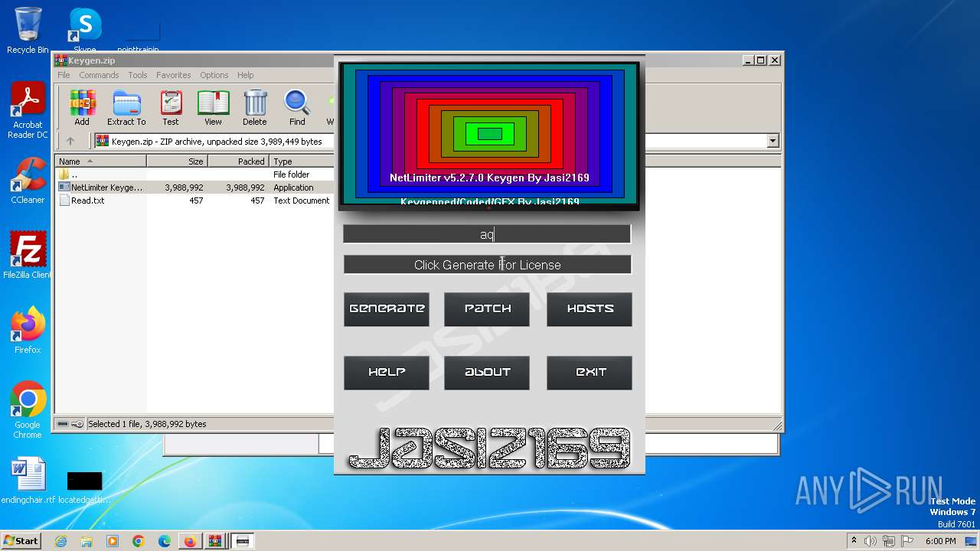Open Help in the keygen window
Screen dimensions: 980x551
pyautogui.click(x=387, y=373)
